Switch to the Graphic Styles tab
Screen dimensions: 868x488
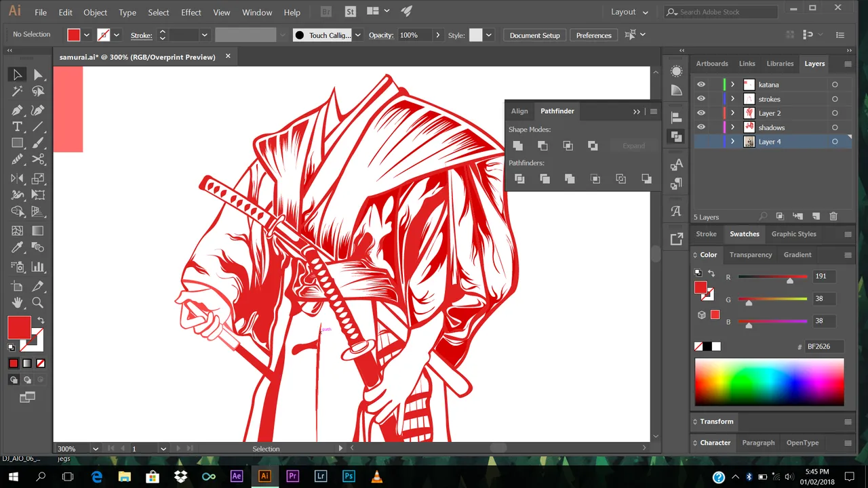[x=793, y=234]
